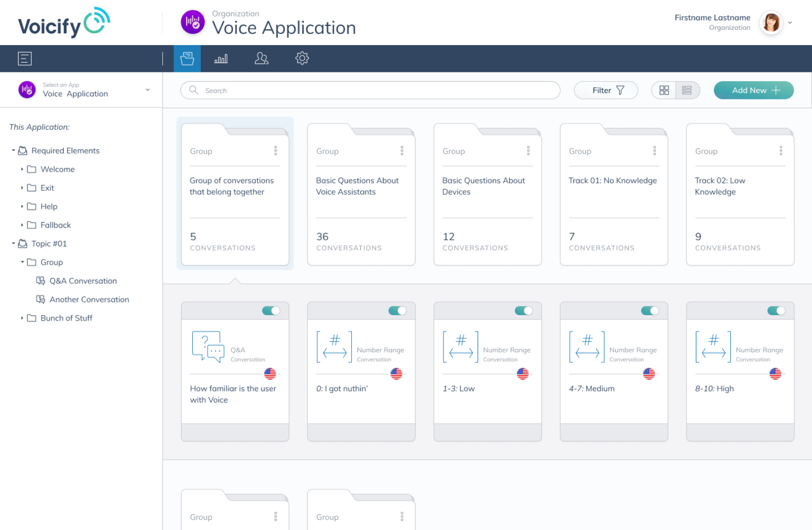Click the Q&A Conversation tree icon
812x530 pixels.
41,281
